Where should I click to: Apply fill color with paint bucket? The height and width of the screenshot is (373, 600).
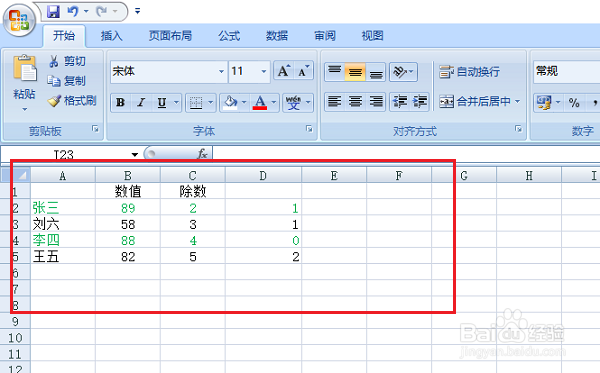pyautogui.click(x=230, y=103)
